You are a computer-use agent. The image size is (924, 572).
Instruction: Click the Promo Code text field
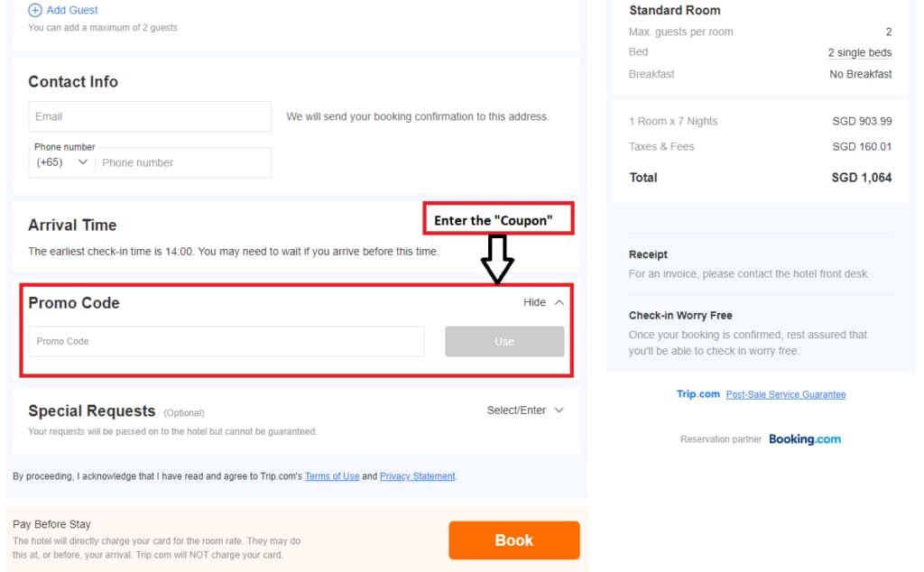(226, 341)
